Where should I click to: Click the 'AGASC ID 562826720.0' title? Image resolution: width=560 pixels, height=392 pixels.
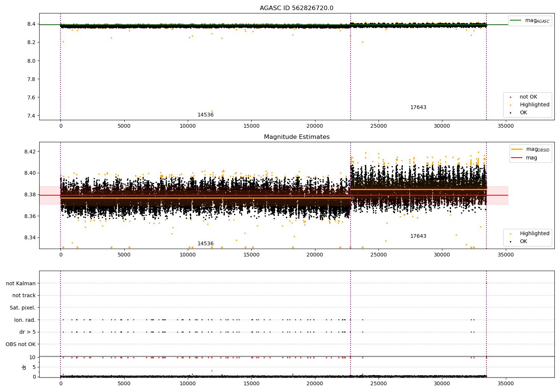click(x=296, y=8)
